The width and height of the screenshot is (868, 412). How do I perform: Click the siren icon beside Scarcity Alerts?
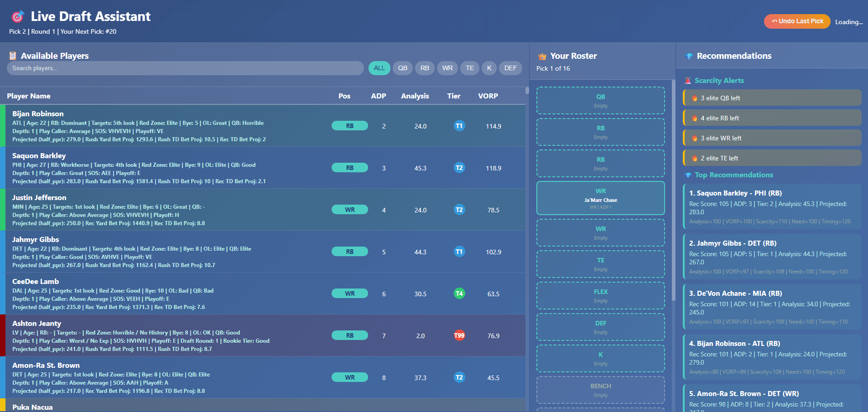click(688, 81)
